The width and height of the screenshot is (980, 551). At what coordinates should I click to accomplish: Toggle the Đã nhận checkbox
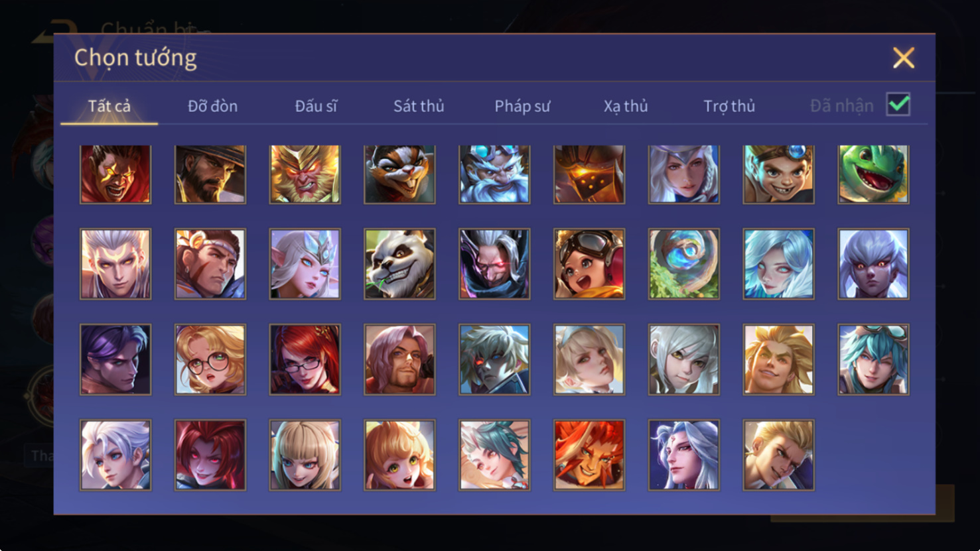[x=898, y=105]
